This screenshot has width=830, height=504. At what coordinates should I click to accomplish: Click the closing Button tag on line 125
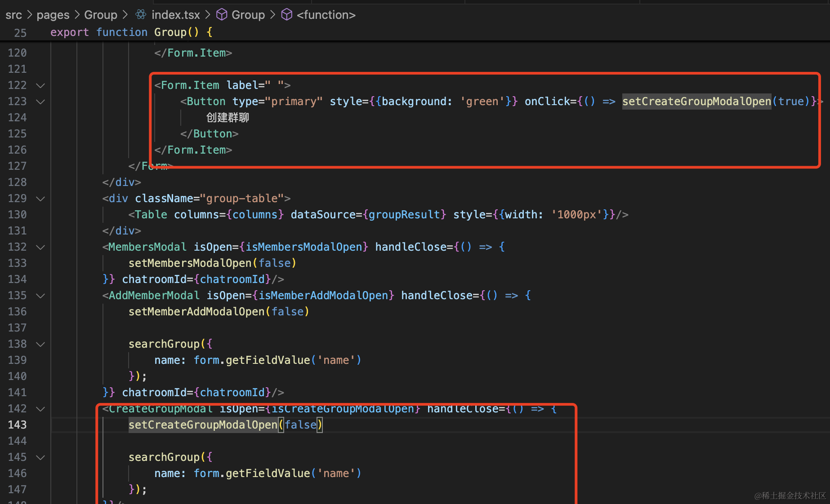(210, 134)
